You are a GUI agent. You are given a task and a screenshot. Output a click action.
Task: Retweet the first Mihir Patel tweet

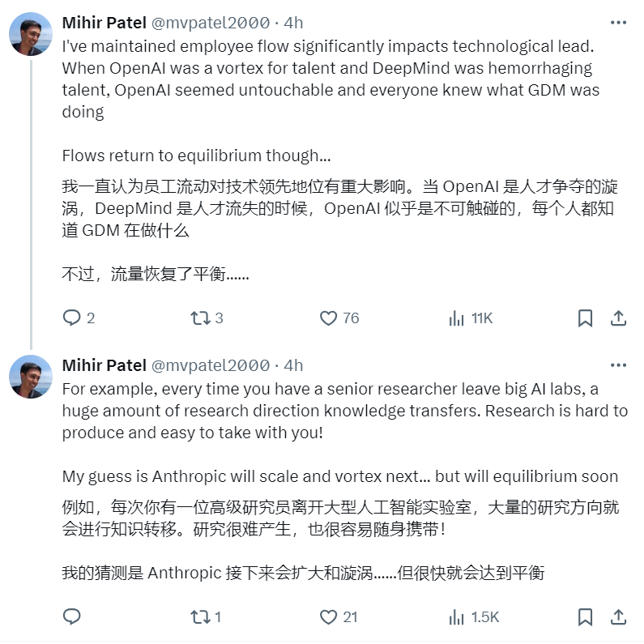pyautogui.click(x=199, y=318)
